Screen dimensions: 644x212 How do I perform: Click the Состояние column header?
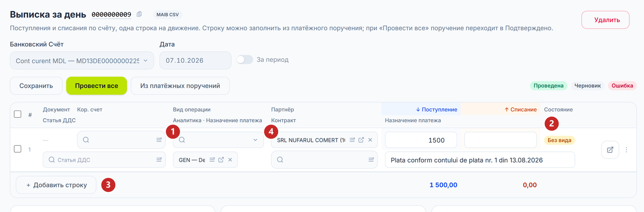[558, 110]
